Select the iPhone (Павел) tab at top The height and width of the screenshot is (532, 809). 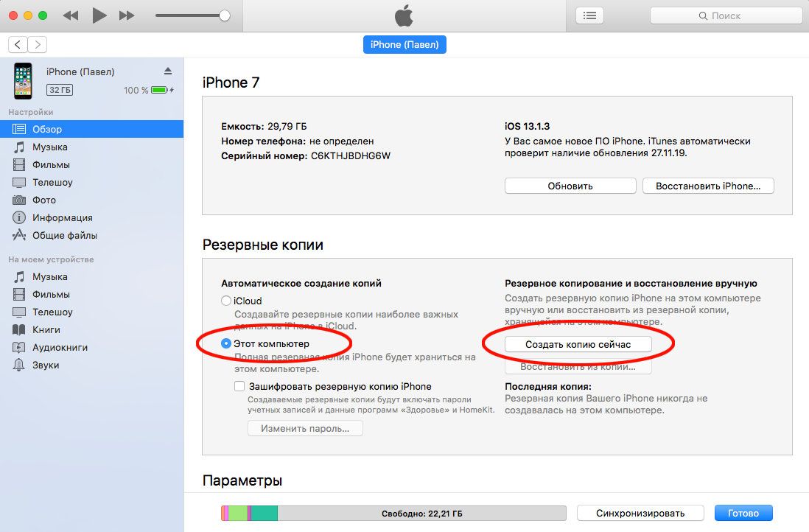pos(404,45)
